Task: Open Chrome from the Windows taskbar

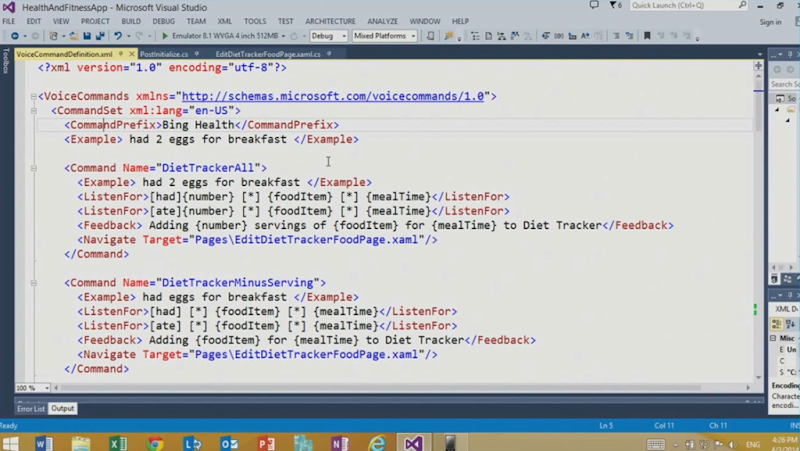Action: pos(155,442)
